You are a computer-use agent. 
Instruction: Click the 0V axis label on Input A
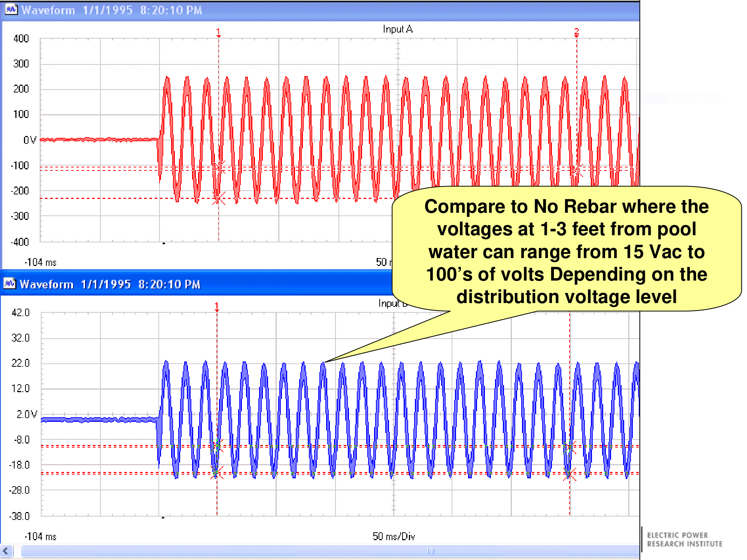point(30,140)
